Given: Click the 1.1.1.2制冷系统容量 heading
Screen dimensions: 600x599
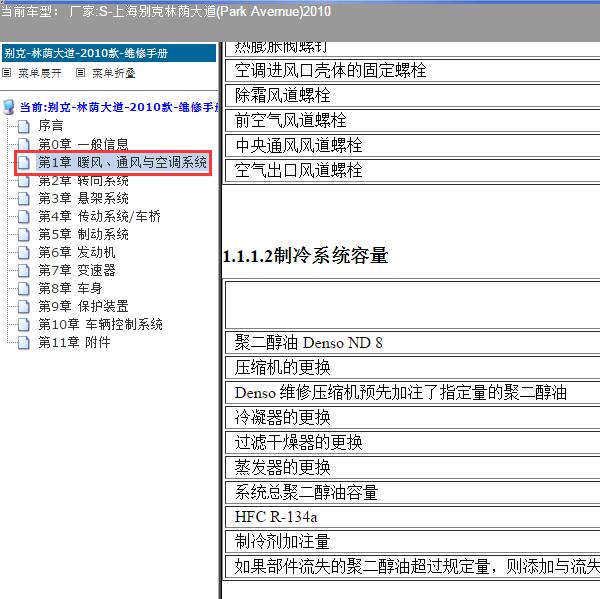Looking at the screenshot, I should (305, 256).
